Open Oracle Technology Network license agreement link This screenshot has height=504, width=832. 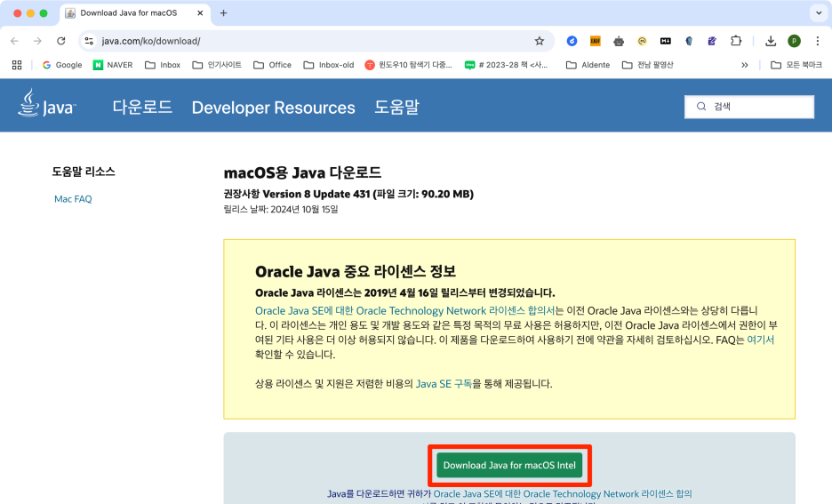[x=404, y=310]
